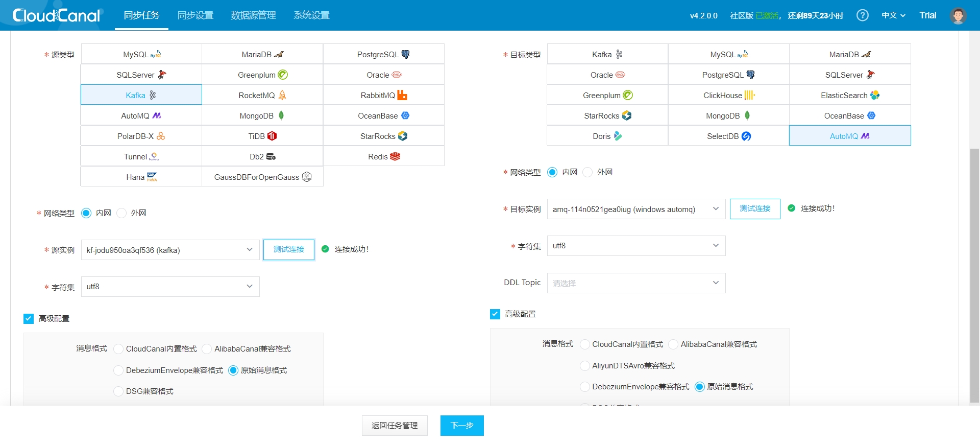Pick the CloudCanal logo in the header
Viewport: 980px width, 444px height.
click(x=56, y=15)
